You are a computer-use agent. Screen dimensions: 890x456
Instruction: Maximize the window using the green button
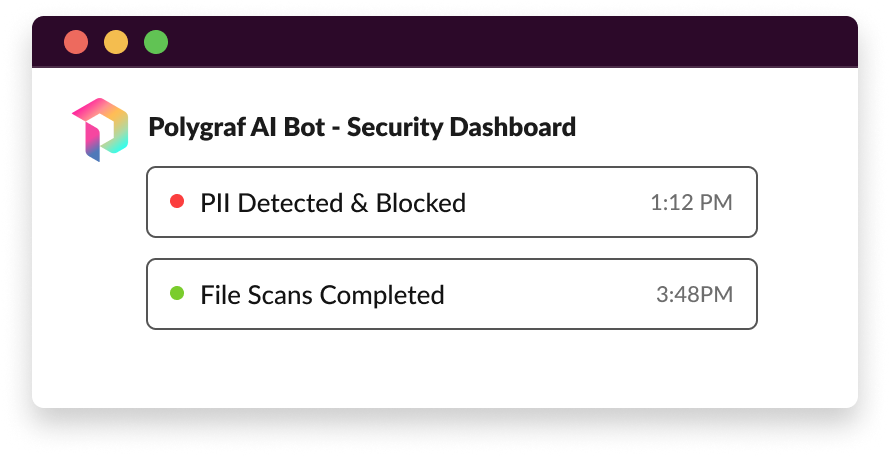click(156, 43)
